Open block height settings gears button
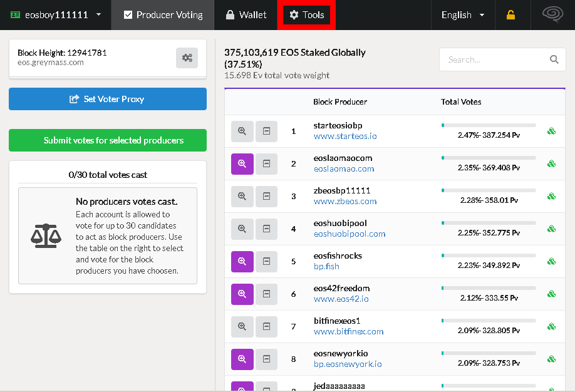The image size is (575, 392). (187, 58)
